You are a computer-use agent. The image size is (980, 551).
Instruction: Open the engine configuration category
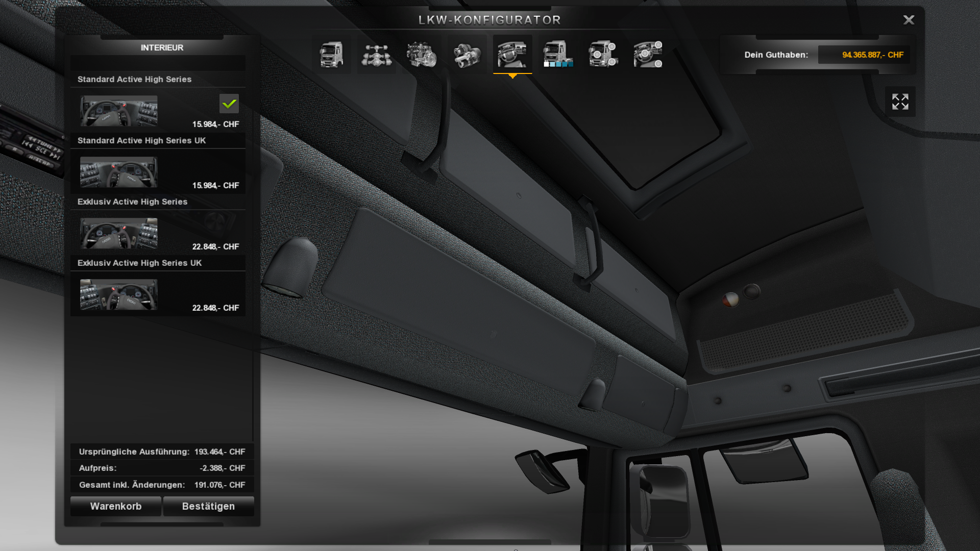[x=422, y=55]
